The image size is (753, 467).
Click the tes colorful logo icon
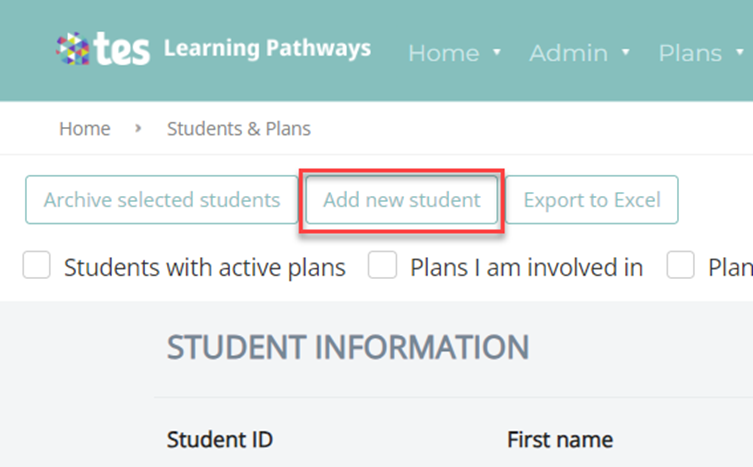pyautogui.click(x=73, y=49)
